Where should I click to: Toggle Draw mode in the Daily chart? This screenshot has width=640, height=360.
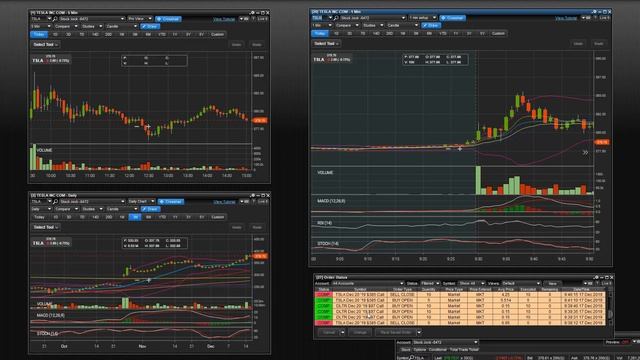(150, 209)
